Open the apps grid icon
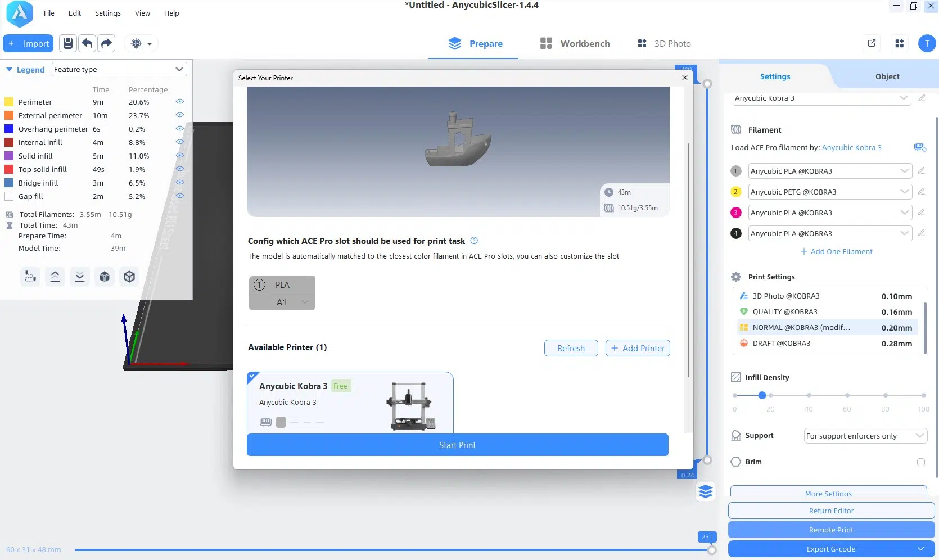 point(900,43)
